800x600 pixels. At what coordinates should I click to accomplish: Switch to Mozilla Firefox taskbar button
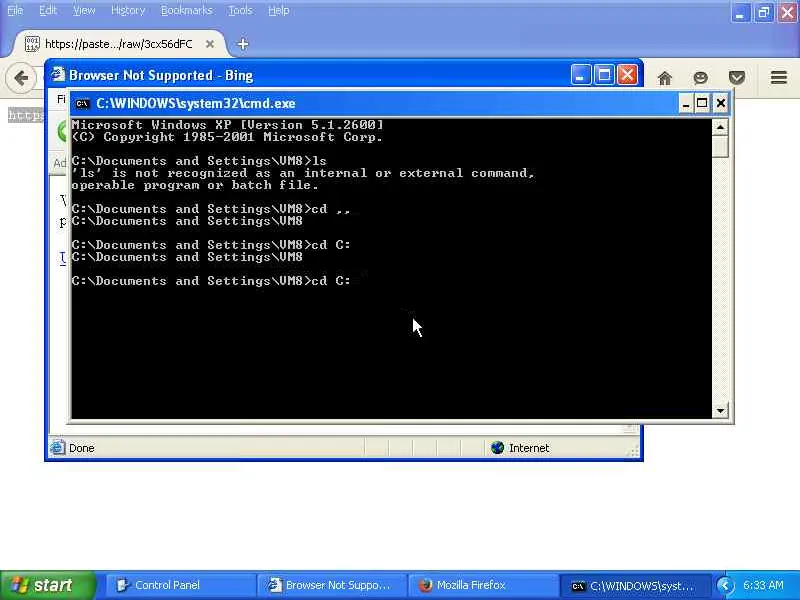(483, 585)
